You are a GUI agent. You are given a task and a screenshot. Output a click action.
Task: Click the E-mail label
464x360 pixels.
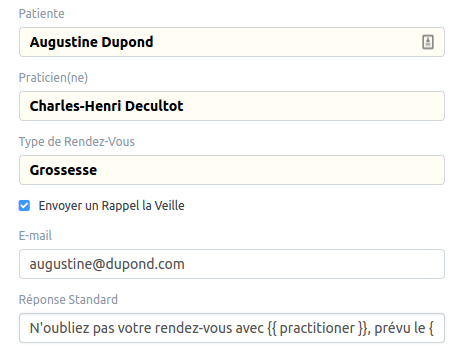tap(35, 236)
